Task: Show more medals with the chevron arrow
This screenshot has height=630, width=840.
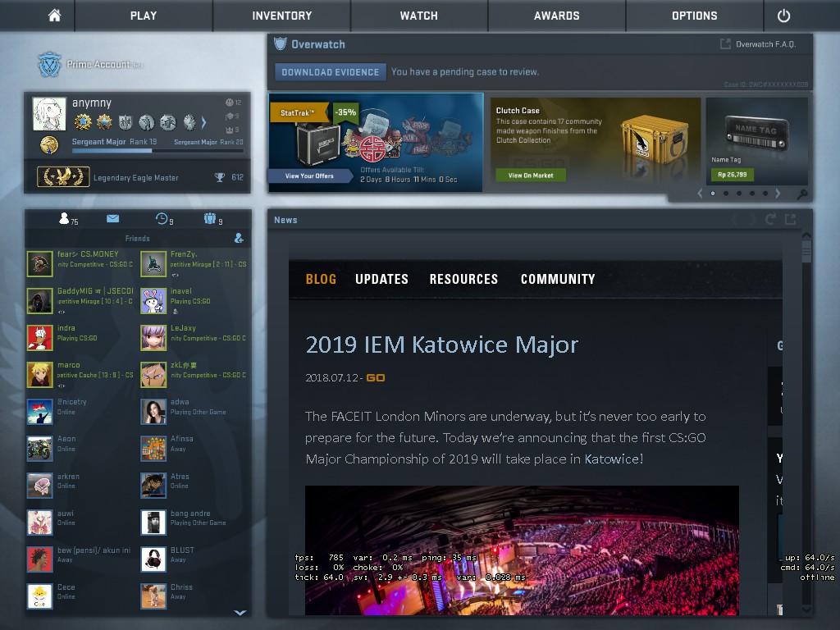Action: click(x=203, y=123)
